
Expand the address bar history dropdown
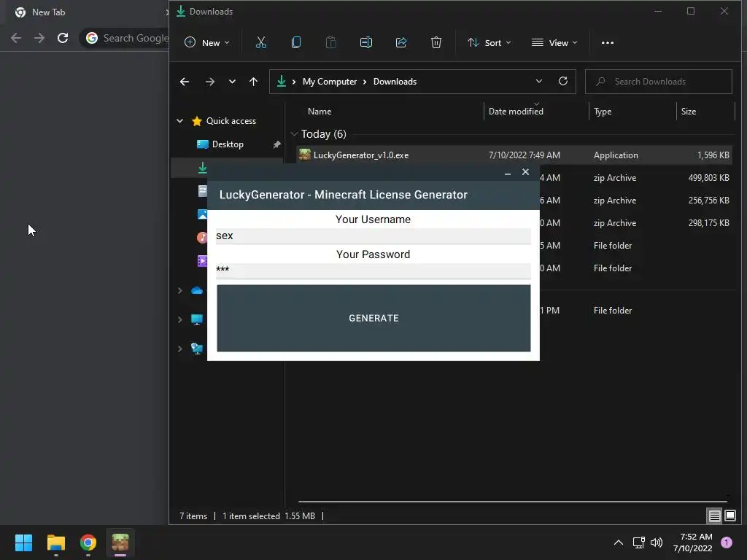tap(539, 81)
